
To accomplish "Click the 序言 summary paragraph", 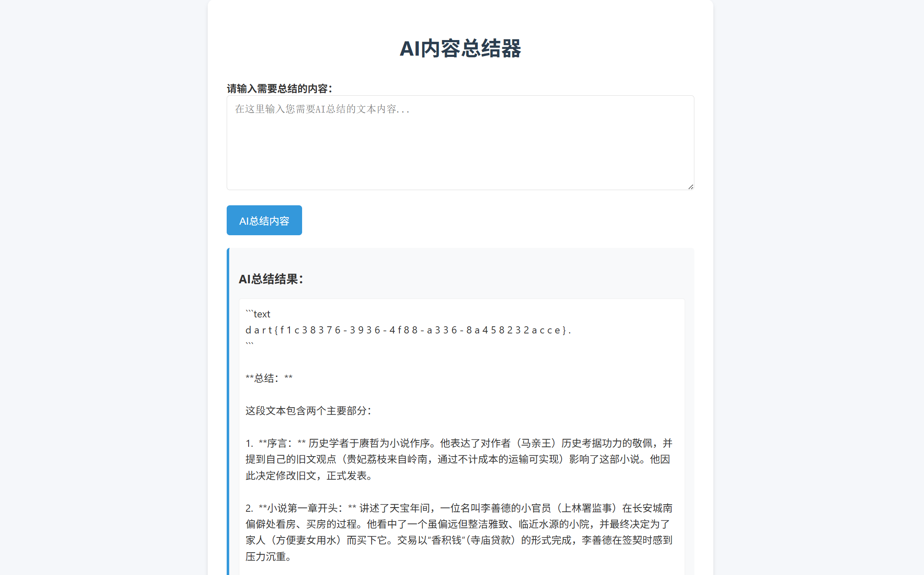I will [459, 459].
